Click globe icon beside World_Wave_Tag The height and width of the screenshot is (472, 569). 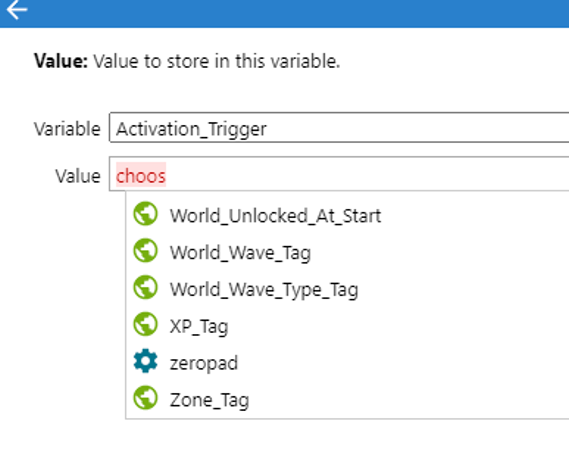click(x=146, y=250)
